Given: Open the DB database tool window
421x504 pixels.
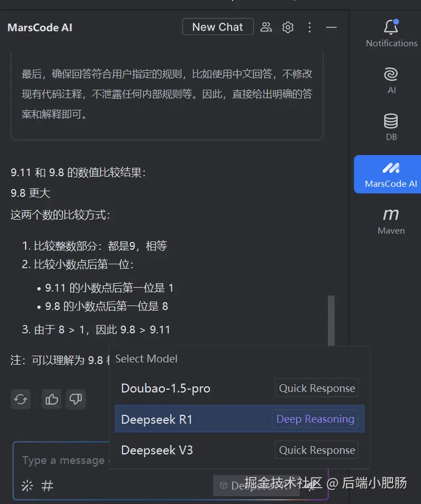Looking at the screenshot, I should (391, 127).
